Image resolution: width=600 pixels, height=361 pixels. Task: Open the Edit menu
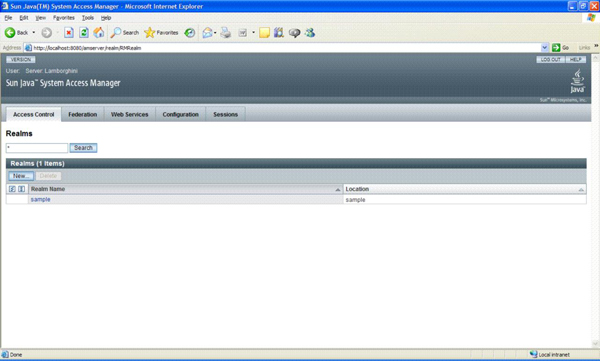[24, 18]
